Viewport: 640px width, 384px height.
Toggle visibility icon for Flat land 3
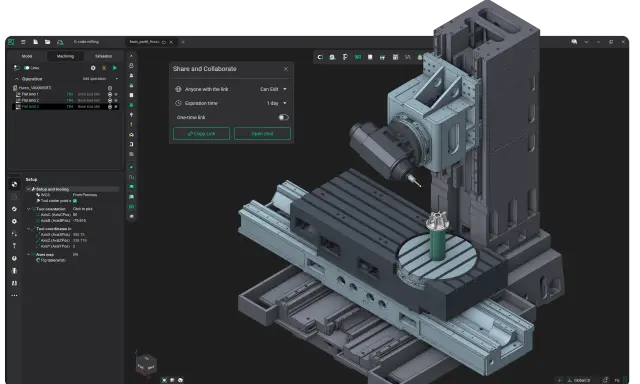coord(110,107)
